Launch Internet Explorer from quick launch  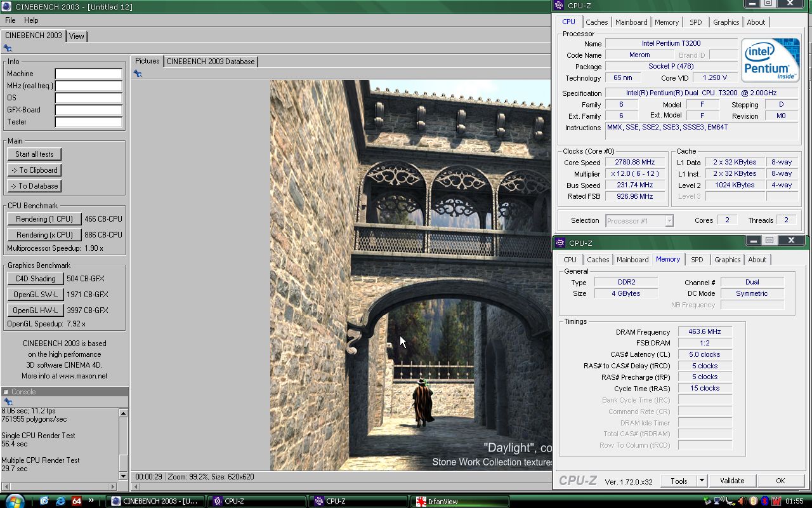tap(60, 501)
